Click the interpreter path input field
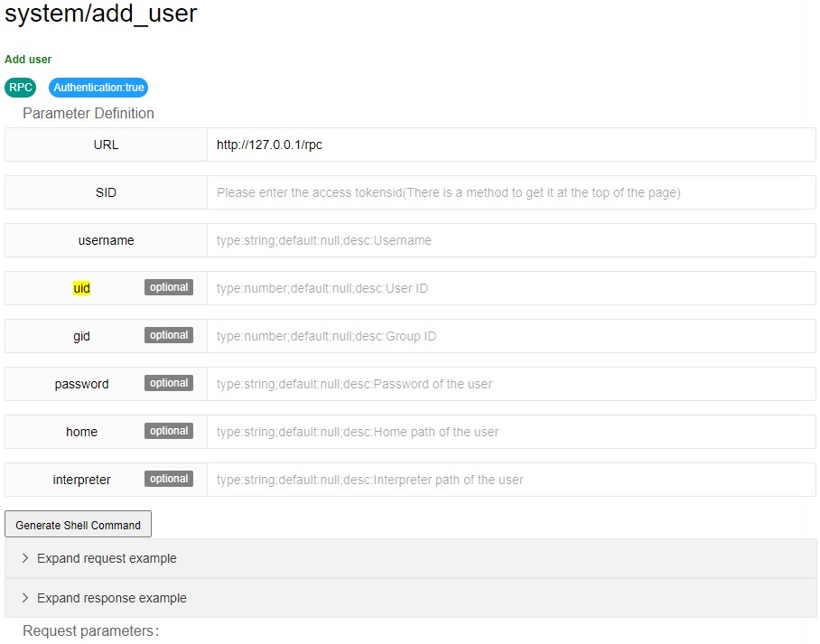 (x=510, y=480)
